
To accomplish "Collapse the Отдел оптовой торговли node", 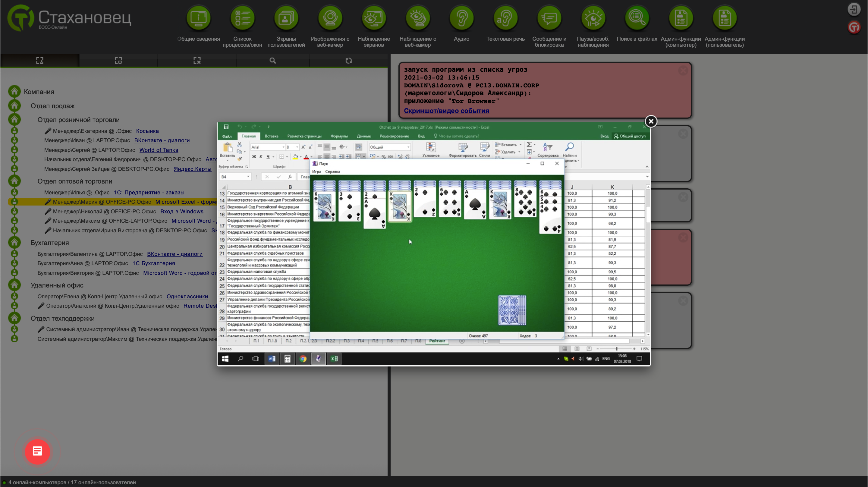I will pyautogui.click(x=14, y=181).
